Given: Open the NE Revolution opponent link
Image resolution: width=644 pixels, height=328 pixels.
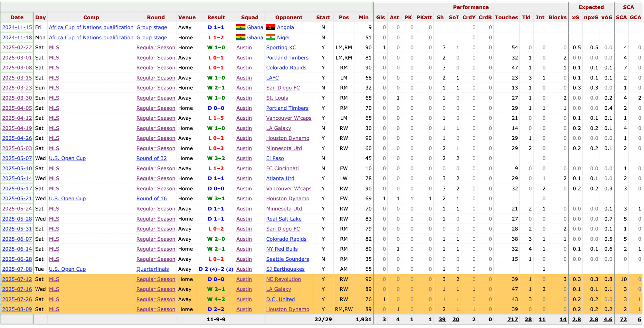Looking at the screenshot, I should pos(284,279).
